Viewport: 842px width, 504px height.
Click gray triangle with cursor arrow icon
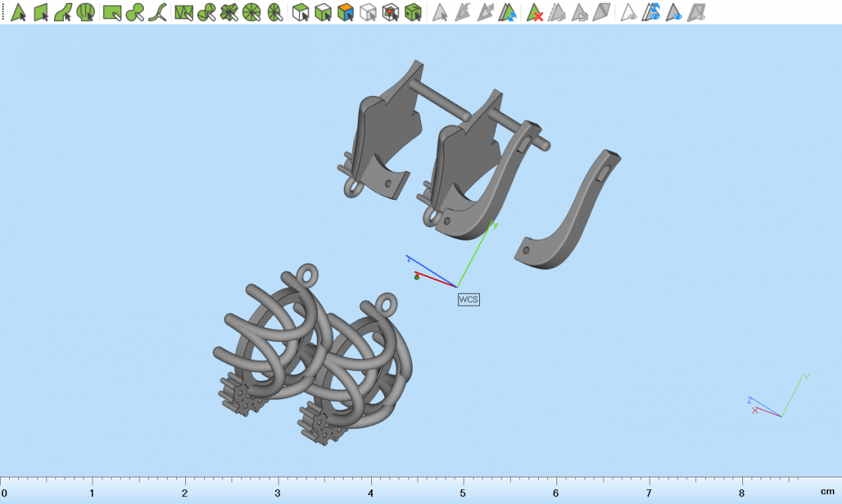tap(440, 12)
